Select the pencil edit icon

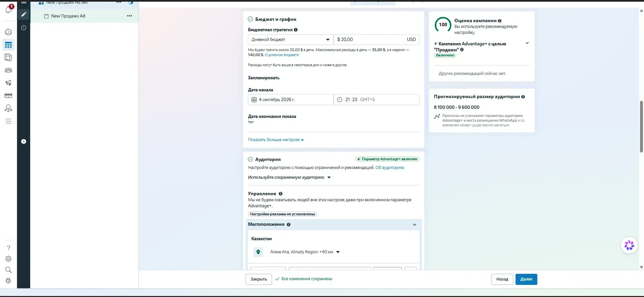pos(23,14)
